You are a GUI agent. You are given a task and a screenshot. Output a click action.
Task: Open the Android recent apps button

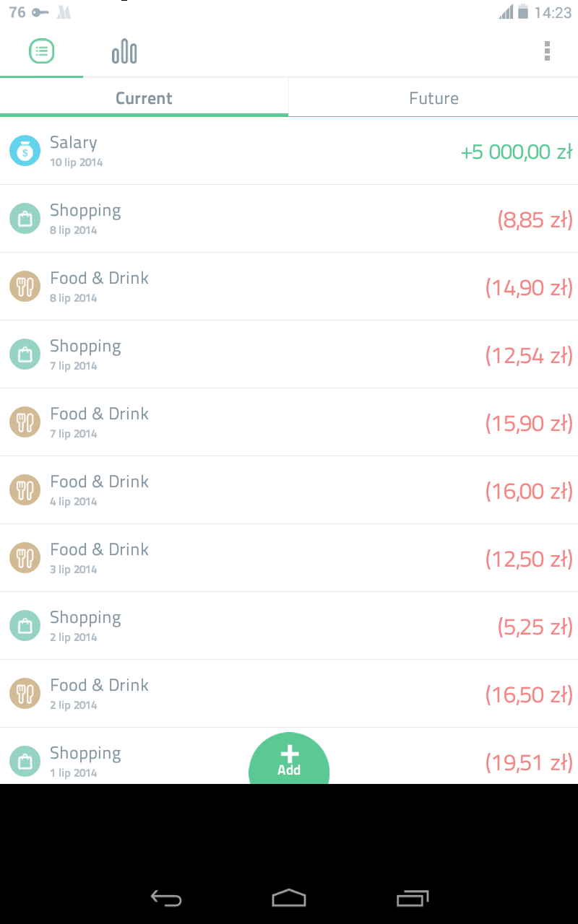coord(413,898)
